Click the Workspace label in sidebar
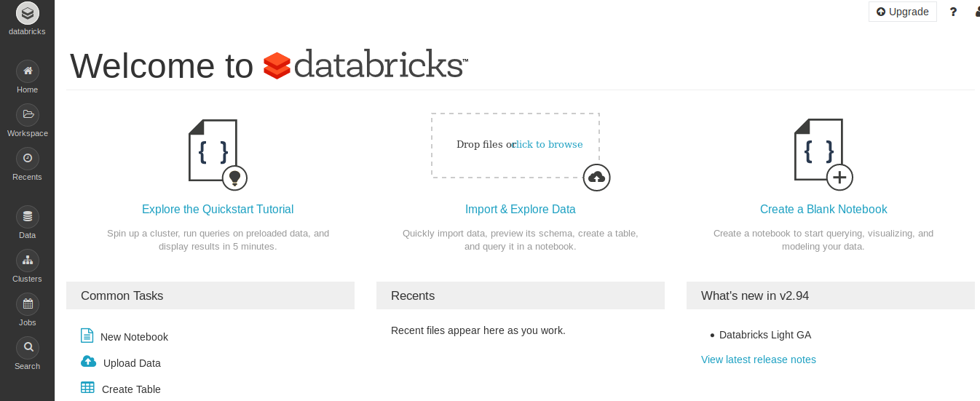This screenshot has width=980, height=401. click(28, 133)
